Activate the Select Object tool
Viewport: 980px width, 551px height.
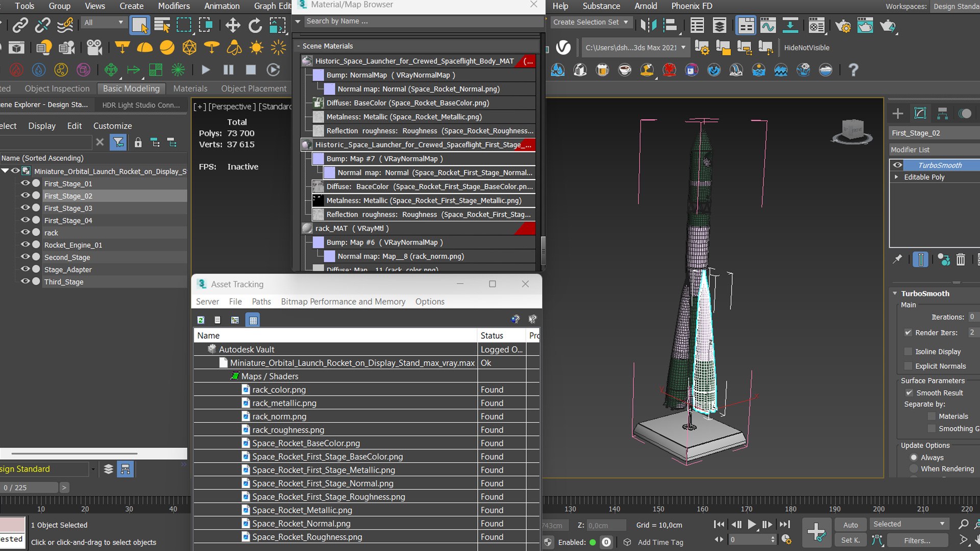(139, 24)
